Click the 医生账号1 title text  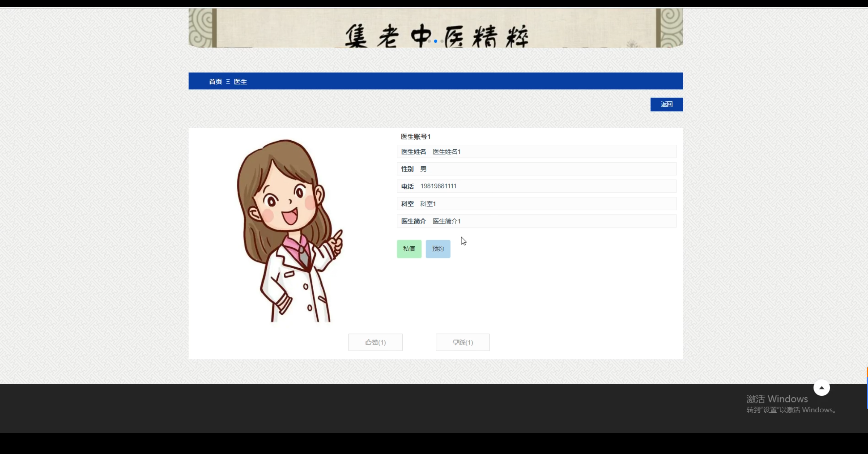click(415, 137)
